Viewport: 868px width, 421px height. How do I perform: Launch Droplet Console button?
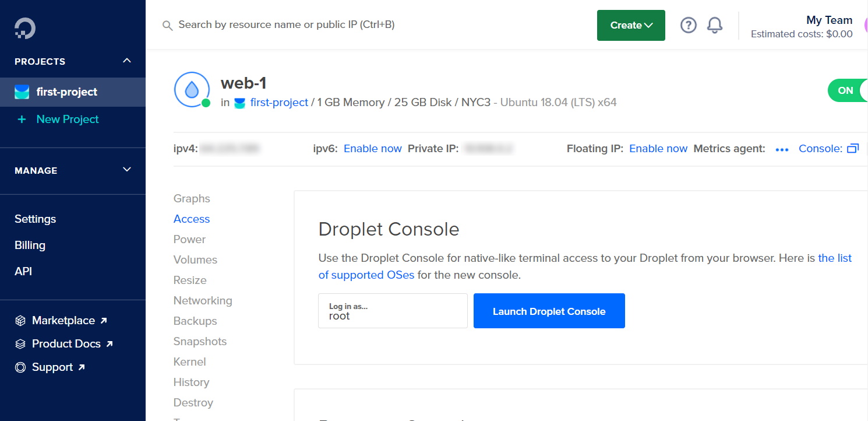pyautogui.click(x=549, y=311)
